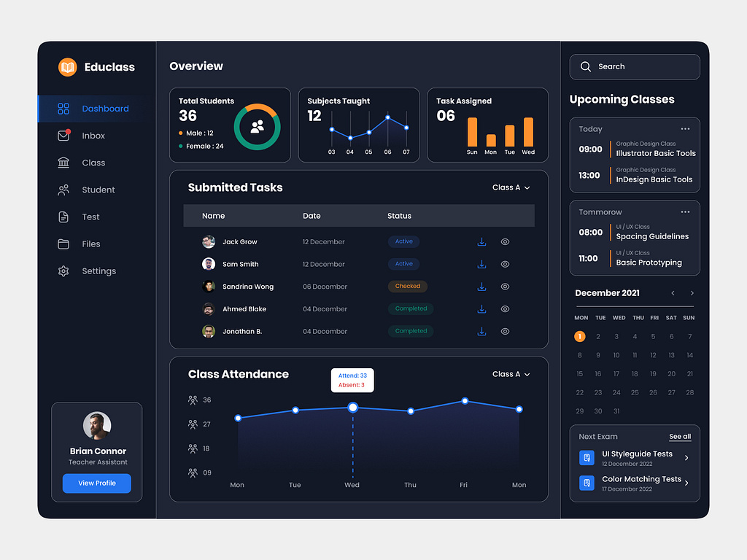Image resolution: width=747 pixels, height=560 pixels.
Task: Click the View Profile button
Action: click(96, 483)
